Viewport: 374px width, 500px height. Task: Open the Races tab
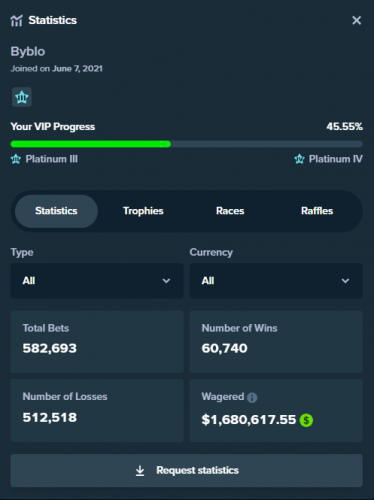coord(230,211)
